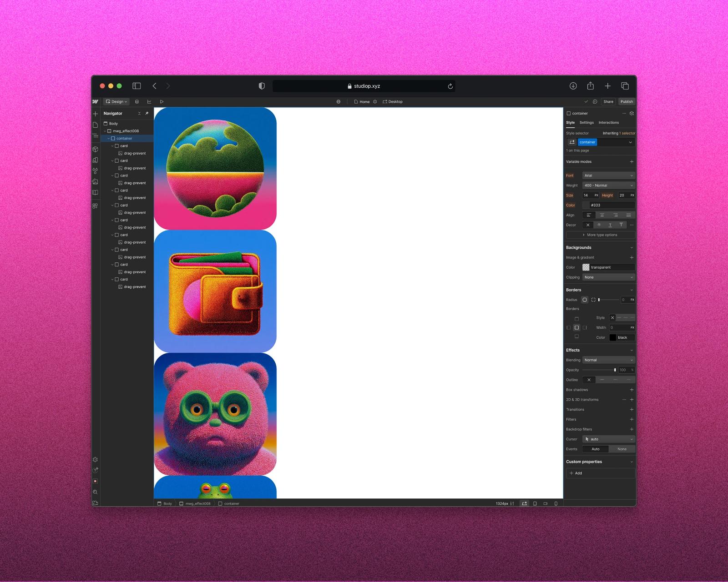Click the Preview play icon
This screenshot has width=728, height=582.
click(162, 101)
